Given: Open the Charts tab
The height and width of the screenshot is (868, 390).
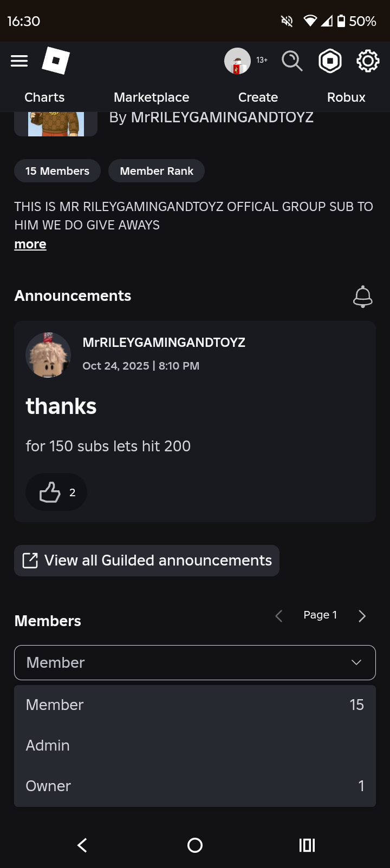Looking at the screenshot, I should [44, 97].
